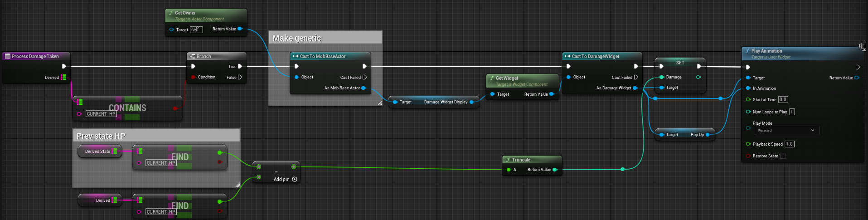Click the Derived map output pin on Process Damage Taken

pos(63,77)
